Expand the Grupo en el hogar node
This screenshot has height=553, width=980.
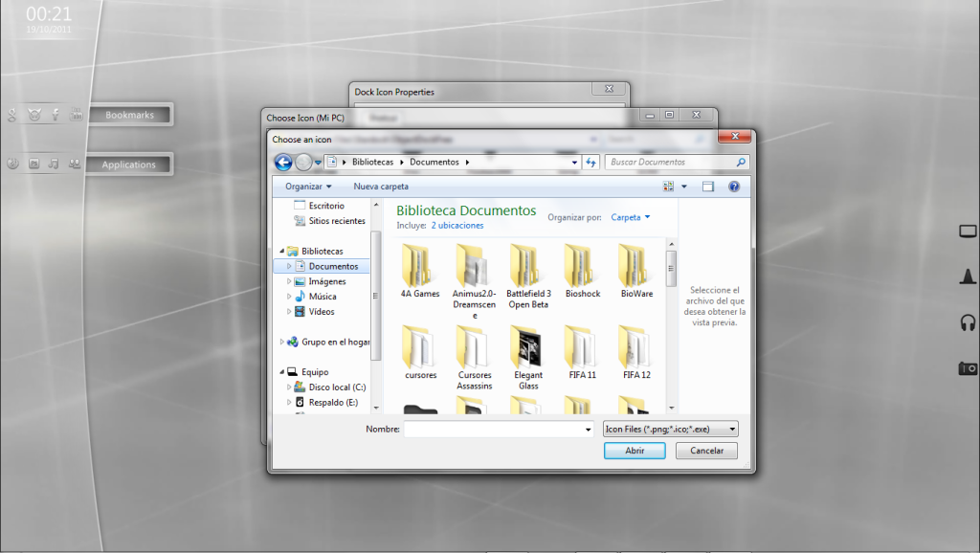[282, 342]
